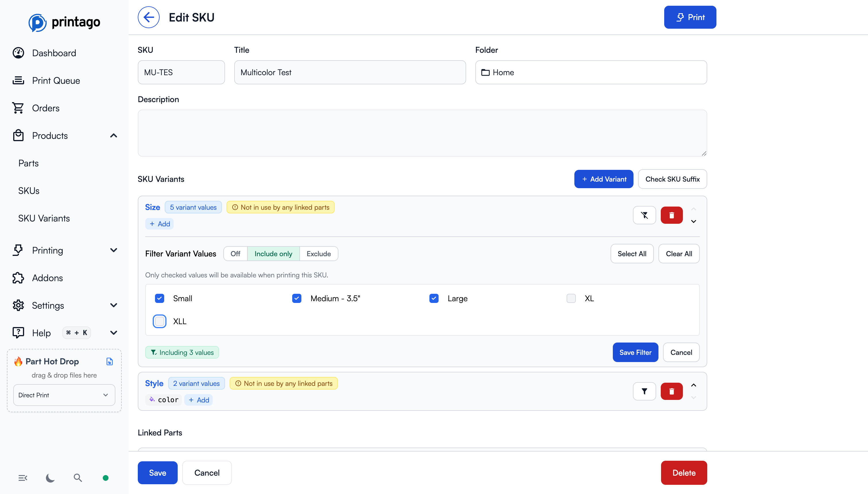Open the search magnifier in sidebar footer
Viewport: 868px width, 494px height.
(78, 478)
